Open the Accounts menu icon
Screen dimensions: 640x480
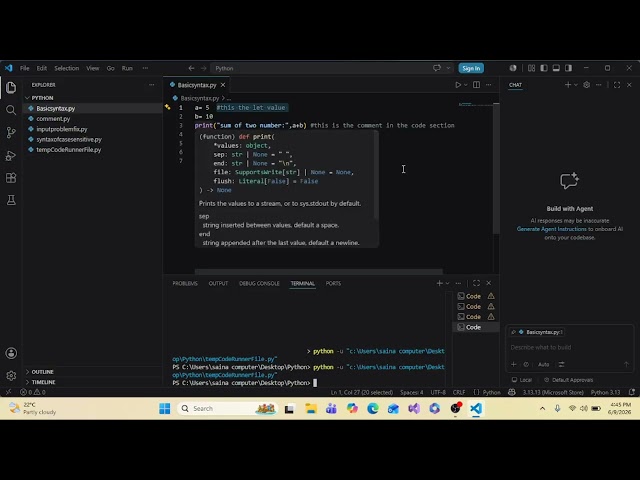pos(11,353)
